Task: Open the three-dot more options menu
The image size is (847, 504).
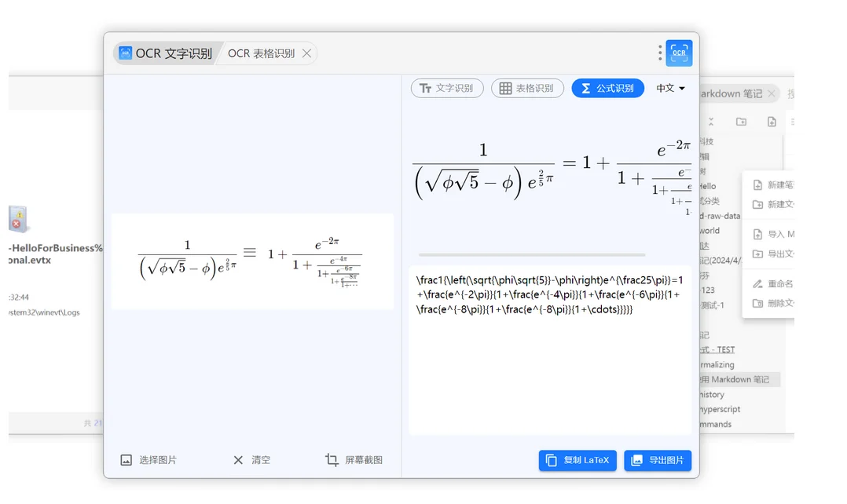Action: pyautogui.click(x=659, y=53)
